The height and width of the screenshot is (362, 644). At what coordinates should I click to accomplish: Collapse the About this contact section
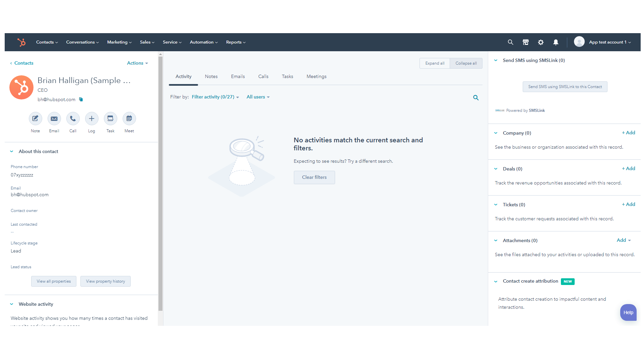12,151
